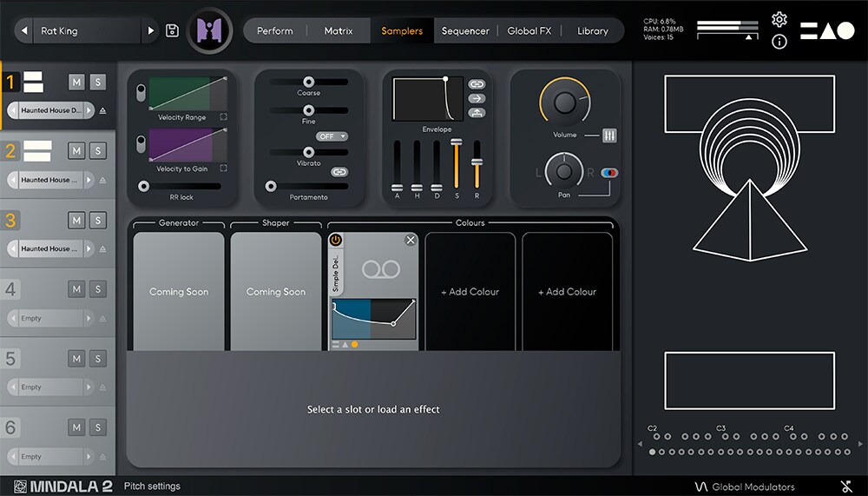868x496 pixels.
Task: Click the save preset floppy disk icon
Action: [172, 31]
